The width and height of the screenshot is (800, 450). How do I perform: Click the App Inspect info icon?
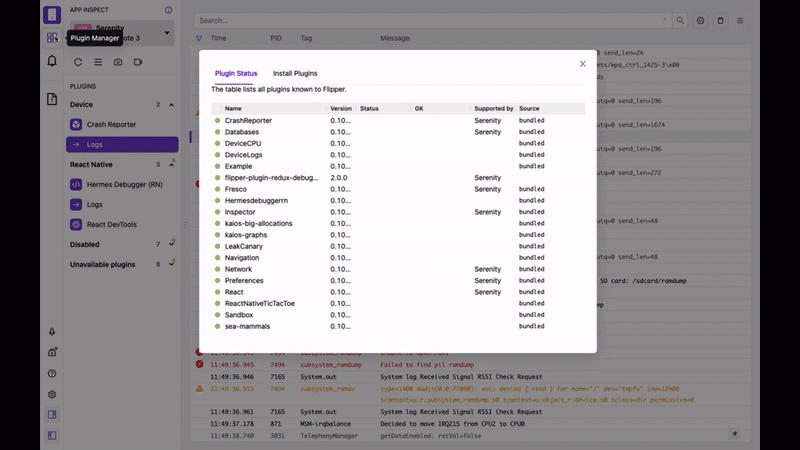[168, 10]
